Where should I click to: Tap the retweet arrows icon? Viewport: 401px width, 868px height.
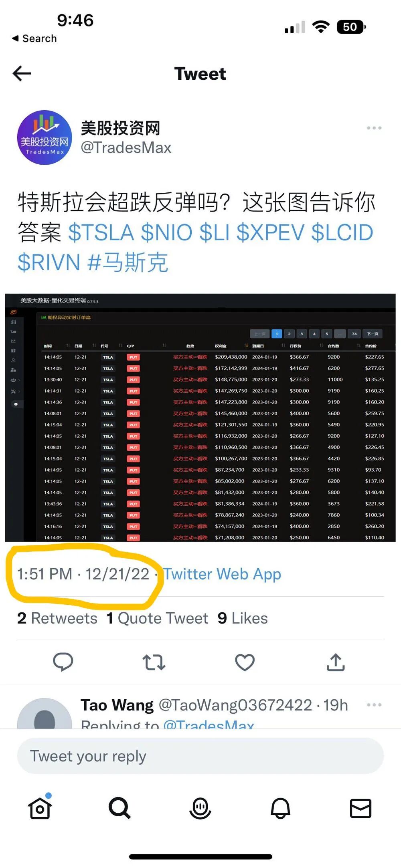tap(154, 662)
